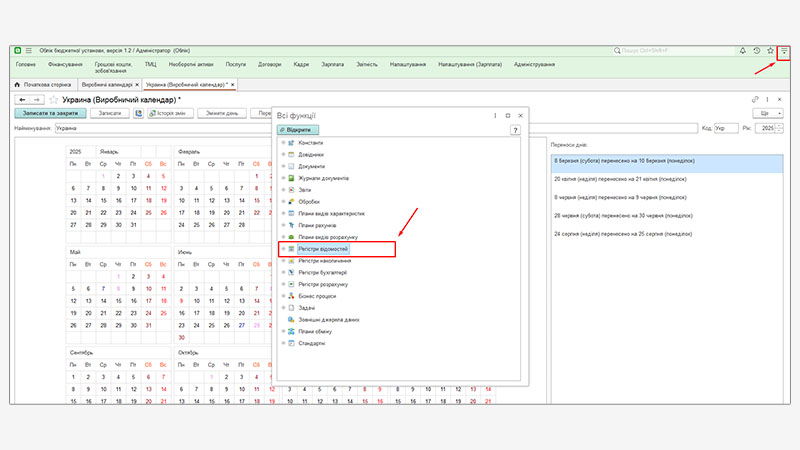Expand the Регістри відомостей node
The width and height of the screenshot is (800, 450).
pyautogui.click(x=283, y=248)
